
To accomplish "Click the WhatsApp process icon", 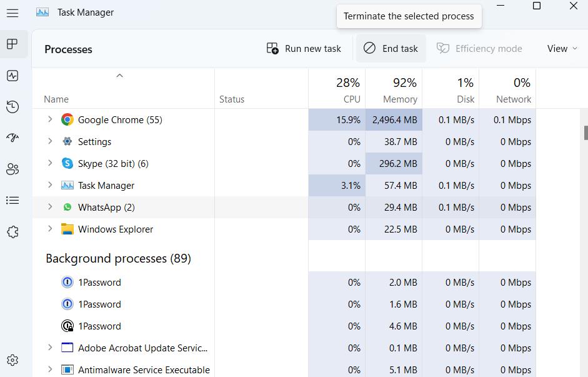I will click(x=67, y=207).
